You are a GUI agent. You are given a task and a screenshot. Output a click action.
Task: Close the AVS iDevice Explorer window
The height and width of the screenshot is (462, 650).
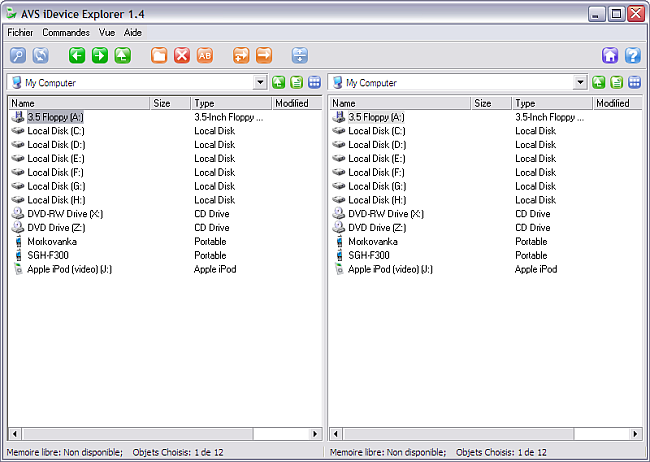tap(636, 14)
